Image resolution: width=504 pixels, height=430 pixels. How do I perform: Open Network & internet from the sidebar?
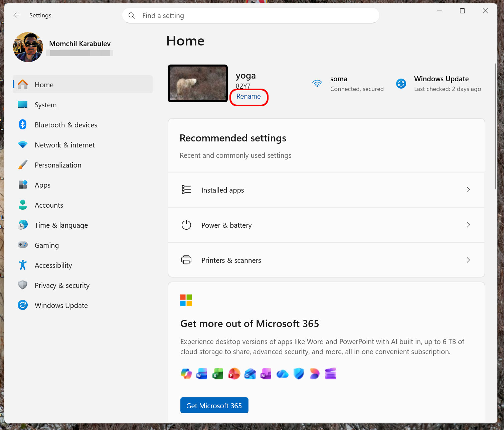click(x=64, y=145)
